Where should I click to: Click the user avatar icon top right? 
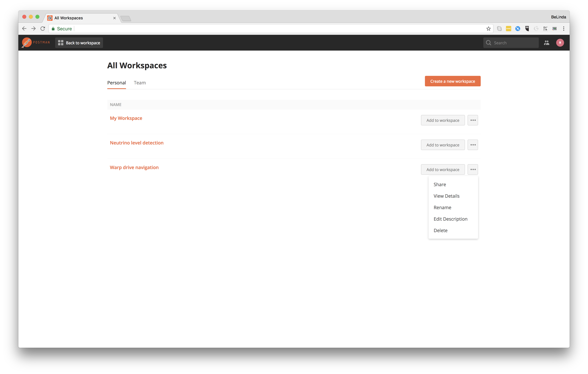[x=560, y=43]
